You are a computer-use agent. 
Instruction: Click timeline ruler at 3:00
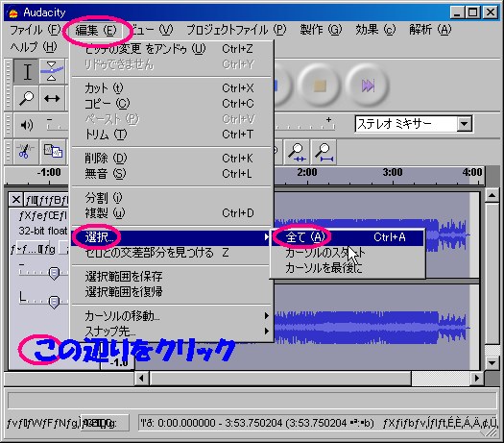(x=393, y=172)
